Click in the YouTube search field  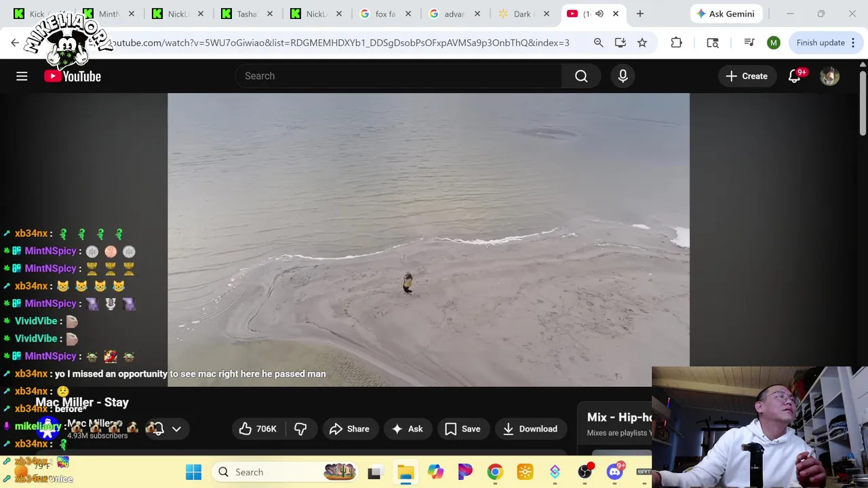point(399,76)
